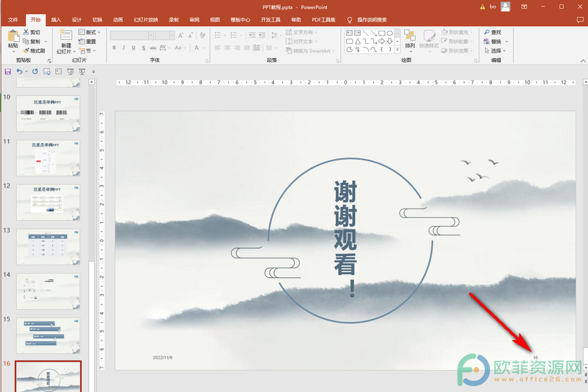Click the Undo arrow in quick access toolbar

tap(20, 71)
